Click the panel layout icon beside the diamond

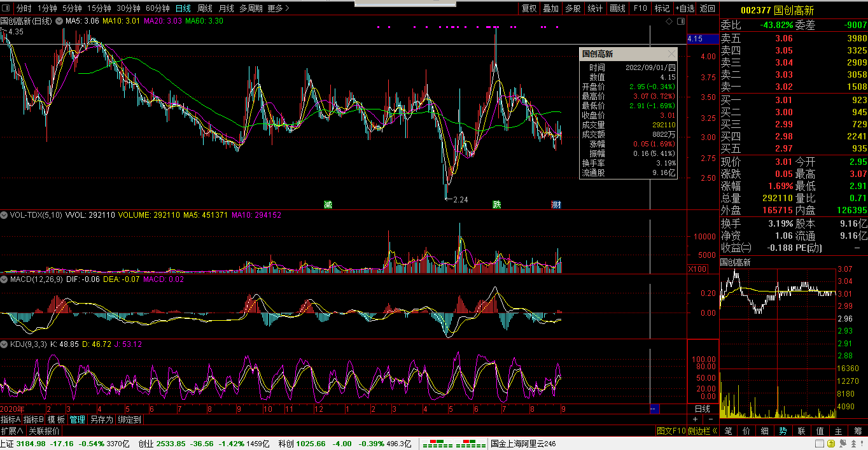[680, 22]
